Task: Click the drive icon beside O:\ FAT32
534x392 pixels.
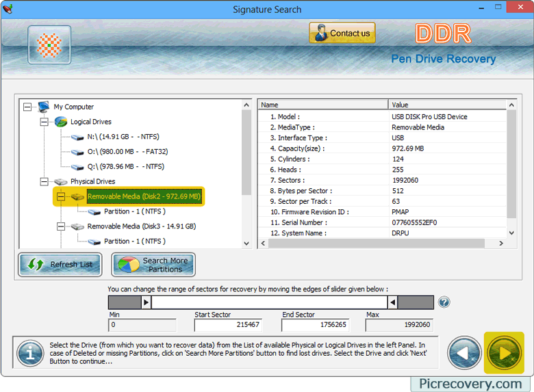Action: pyautogui.click(x=77, y=152)
